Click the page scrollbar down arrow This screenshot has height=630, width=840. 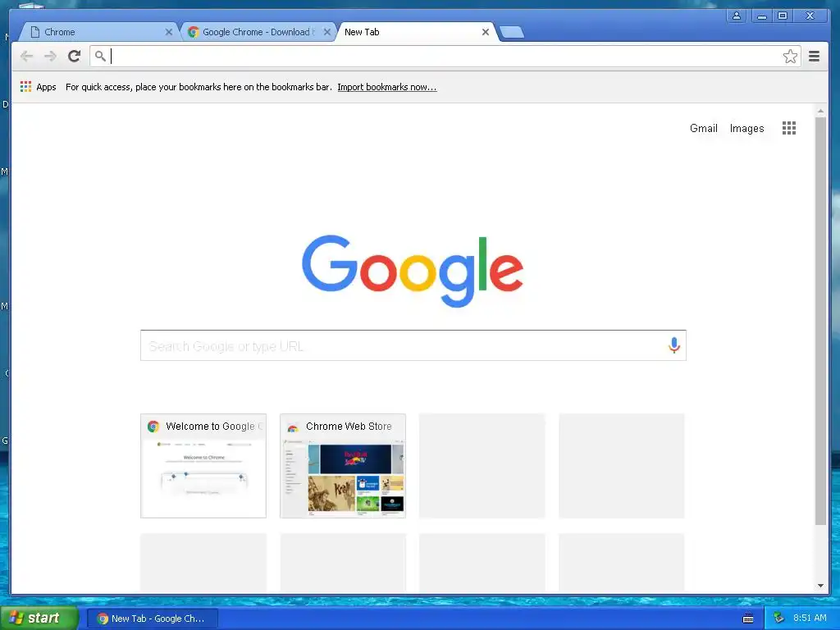pyautogui.click(x=820, y=586)
